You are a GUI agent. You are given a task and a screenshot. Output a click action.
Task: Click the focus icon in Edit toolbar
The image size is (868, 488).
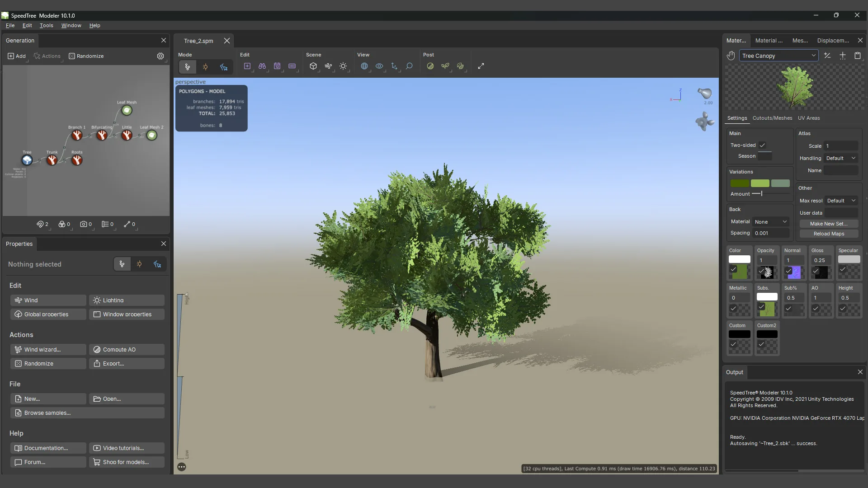(x=247, y=66)
